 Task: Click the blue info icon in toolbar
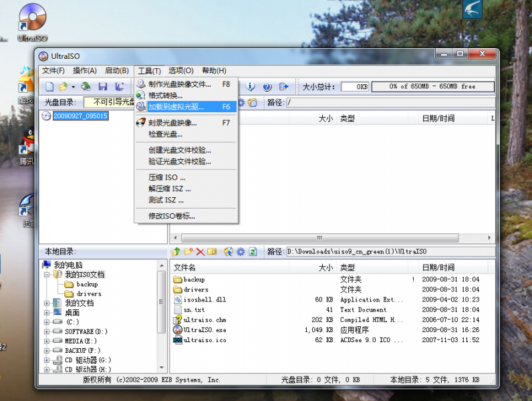coord(251,87)
